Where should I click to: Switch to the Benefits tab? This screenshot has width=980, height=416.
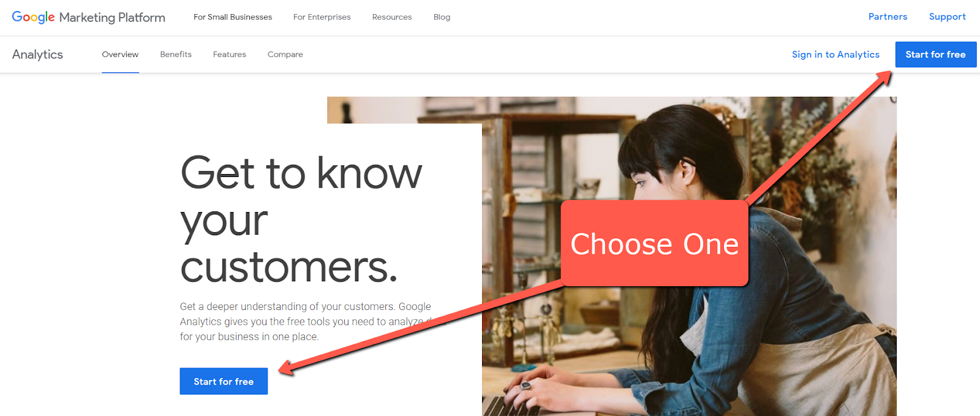(176, 55)
